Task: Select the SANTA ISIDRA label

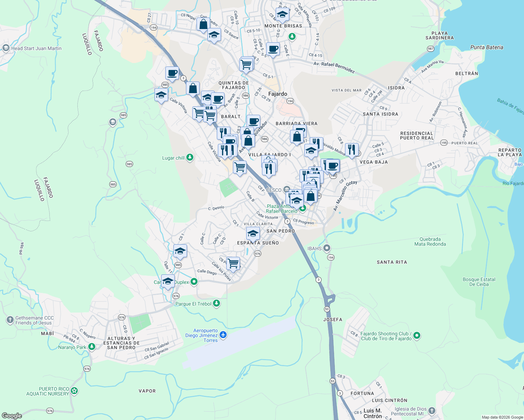Action: pos(380,114)
